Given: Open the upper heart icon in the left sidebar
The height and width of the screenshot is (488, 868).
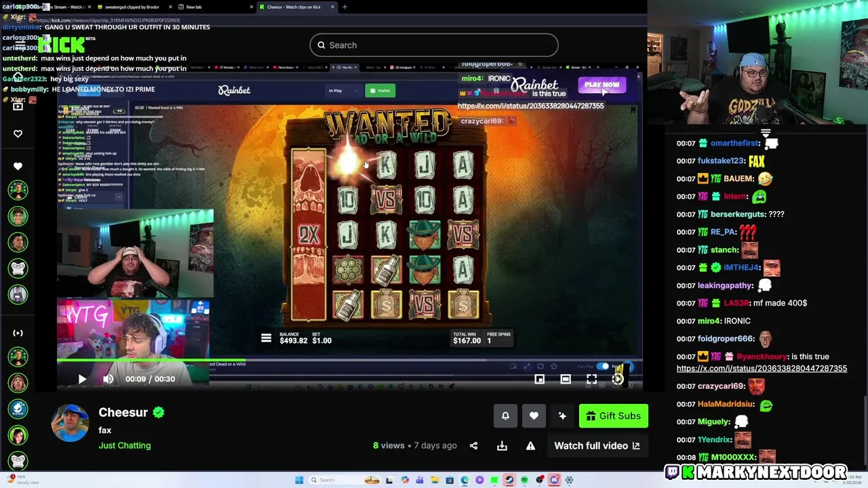Looking at the screenshot, I should tap(18, 134).
